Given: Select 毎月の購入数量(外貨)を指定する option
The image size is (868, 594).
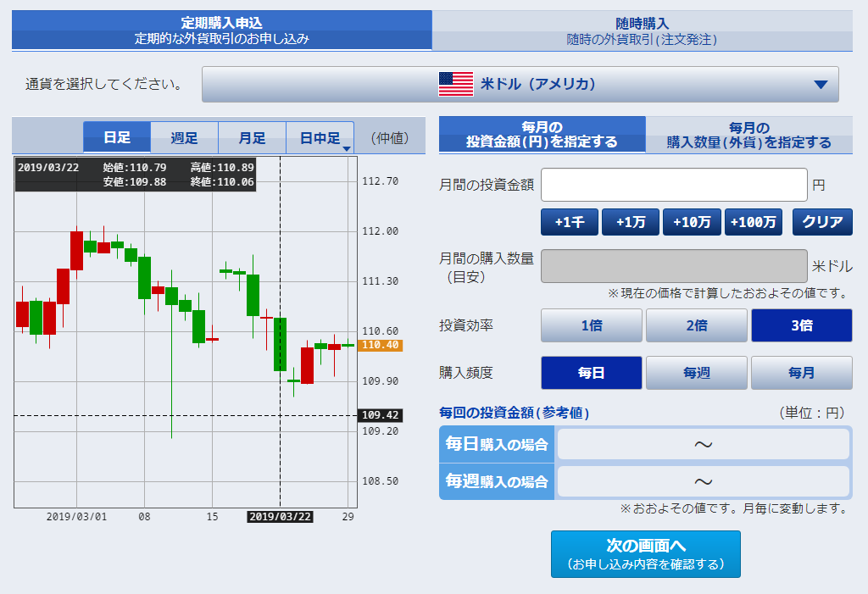Looking at the screenshot, I should pyautogui.click(x=748, y=135).
